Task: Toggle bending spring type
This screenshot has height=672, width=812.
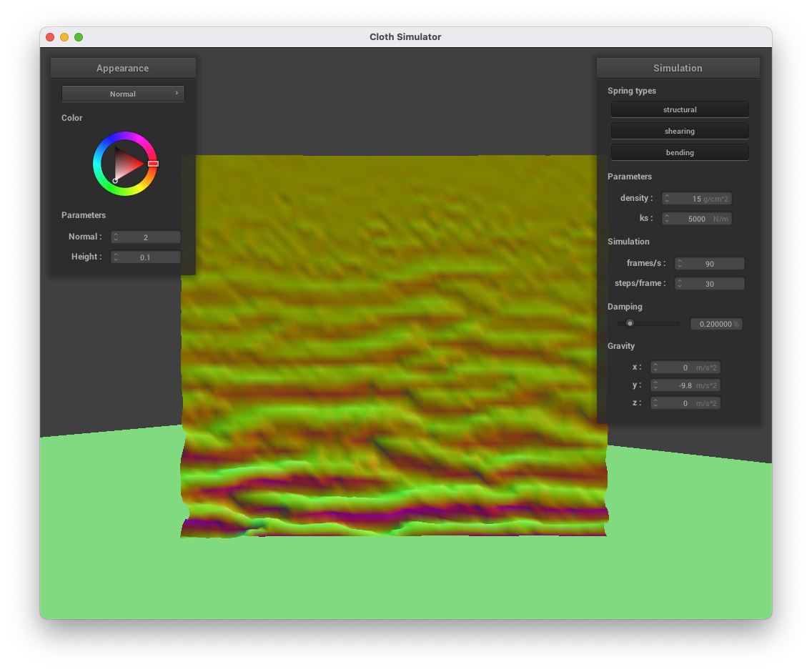Action: coord(680,152)
